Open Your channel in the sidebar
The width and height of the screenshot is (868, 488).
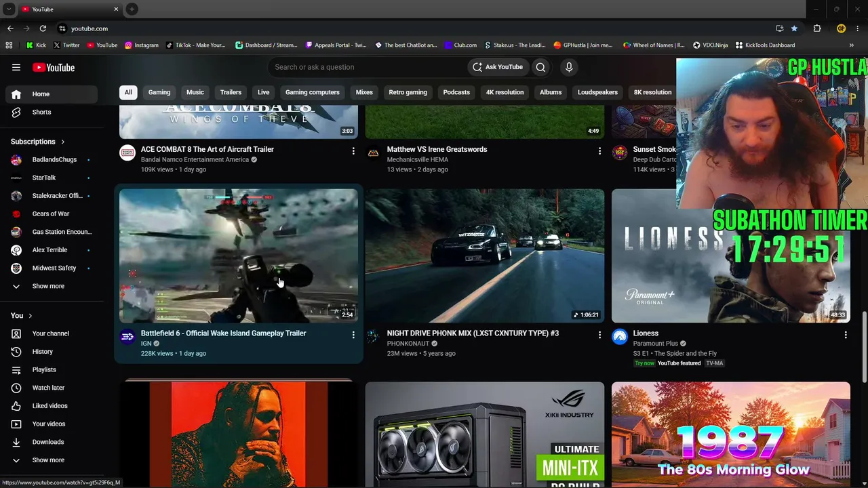52,333
